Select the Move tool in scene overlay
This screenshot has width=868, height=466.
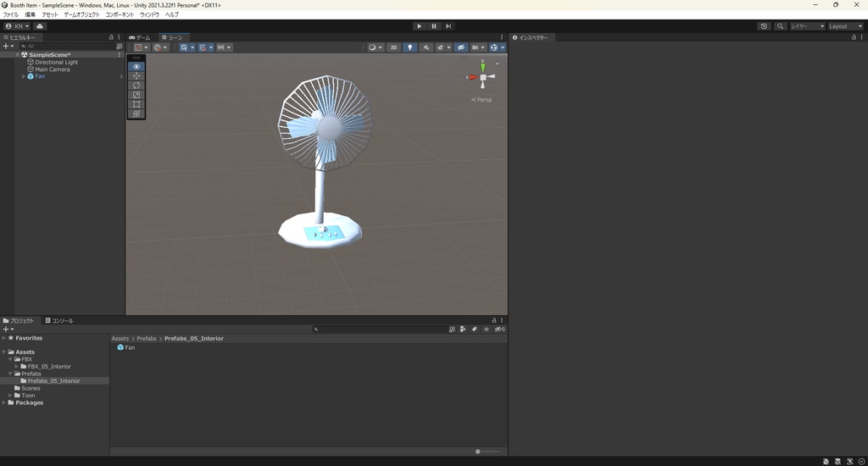coord(136,75)
